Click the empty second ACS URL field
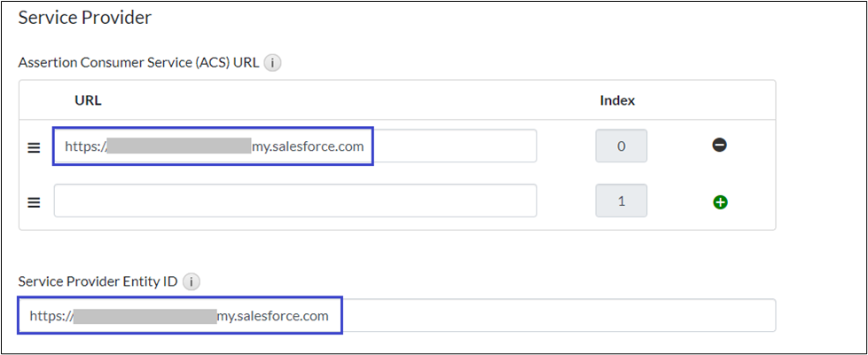This screenshot has height=355, width=868. [294, 201]
